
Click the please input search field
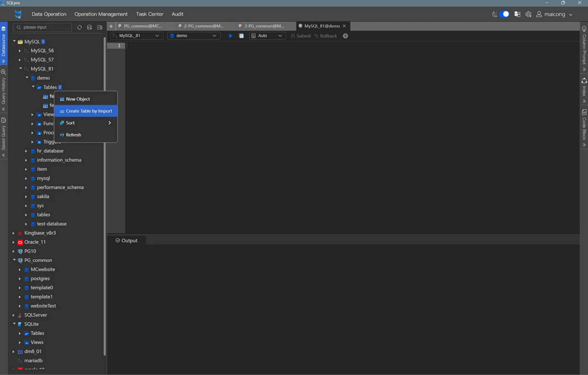(42, 27)
